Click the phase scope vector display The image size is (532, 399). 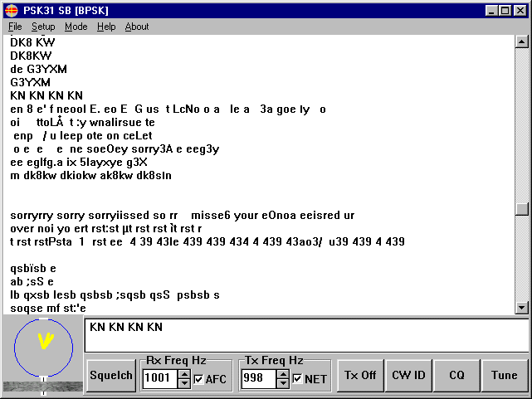click(x=43, y=348)
